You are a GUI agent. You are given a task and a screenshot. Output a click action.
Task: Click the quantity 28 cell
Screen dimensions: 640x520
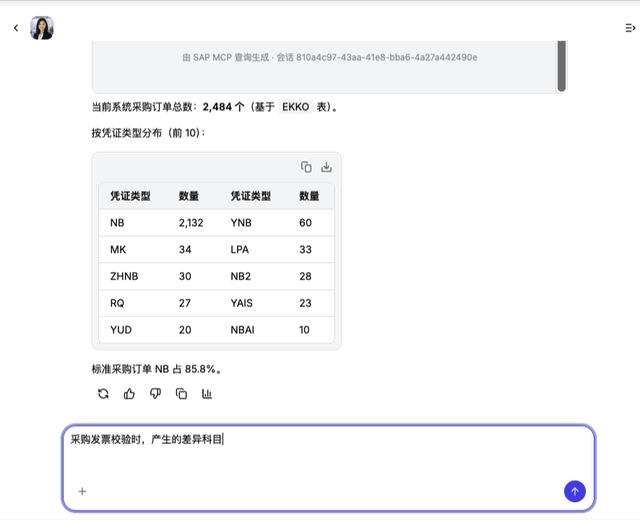click(305, 276)
